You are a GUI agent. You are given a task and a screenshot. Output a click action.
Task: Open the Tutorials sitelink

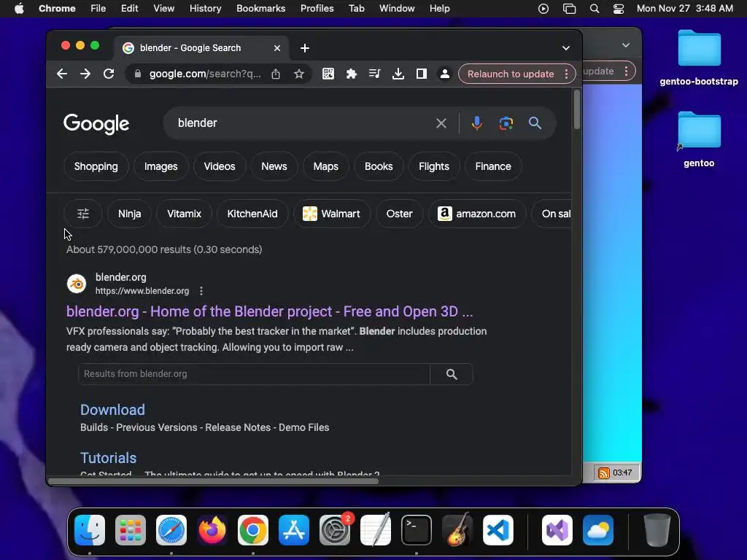[108, 458]
